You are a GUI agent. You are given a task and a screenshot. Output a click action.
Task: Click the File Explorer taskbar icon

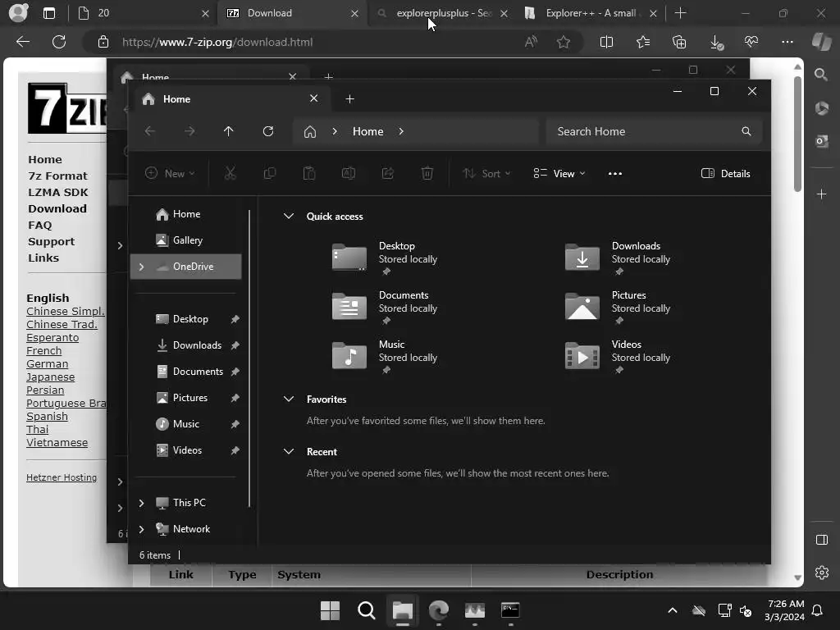402,610
